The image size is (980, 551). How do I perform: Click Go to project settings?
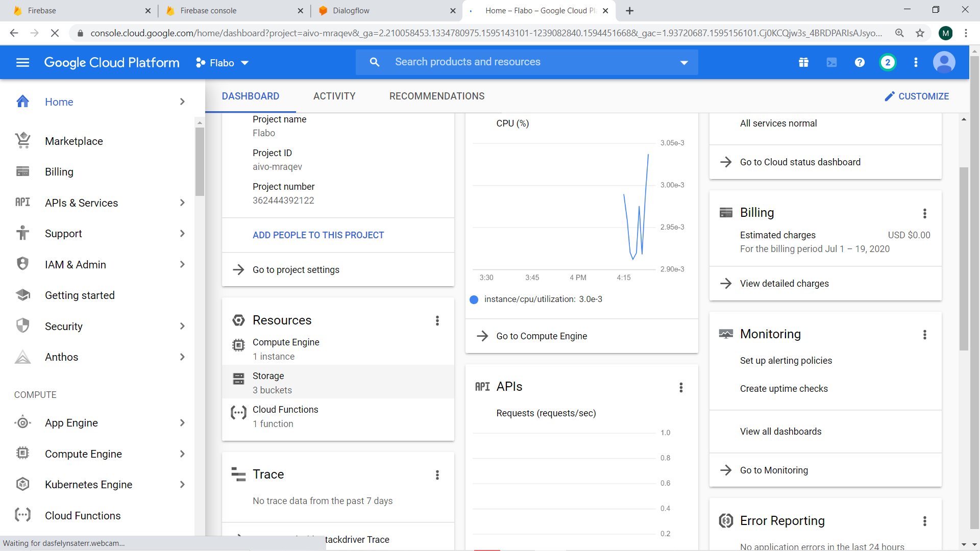(296, 269)
